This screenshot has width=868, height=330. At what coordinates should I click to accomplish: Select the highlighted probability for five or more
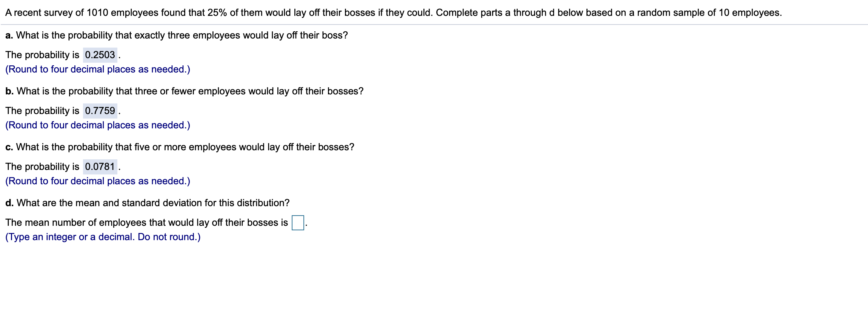click(100, 166)
